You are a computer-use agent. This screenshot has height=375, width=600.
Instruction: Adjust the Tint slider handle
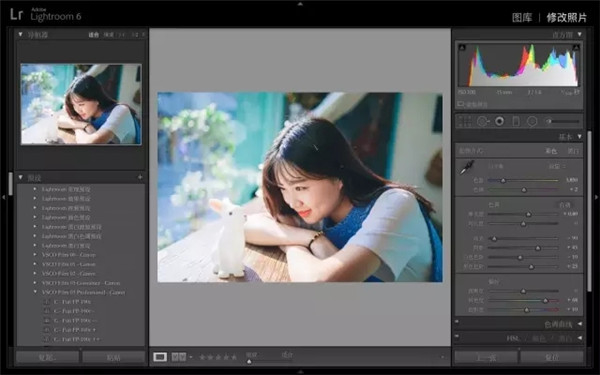click(524, 190)
